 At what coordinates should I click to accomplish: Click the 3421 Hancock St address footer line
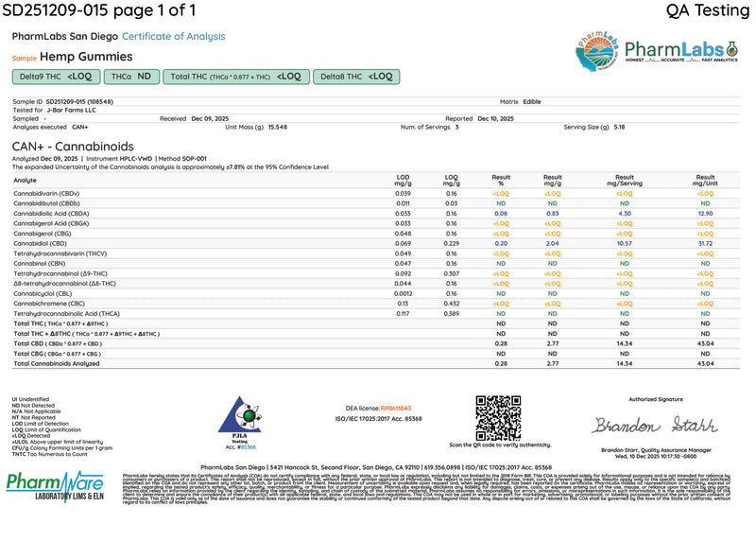pyautogui.click(x=376, y=467)
